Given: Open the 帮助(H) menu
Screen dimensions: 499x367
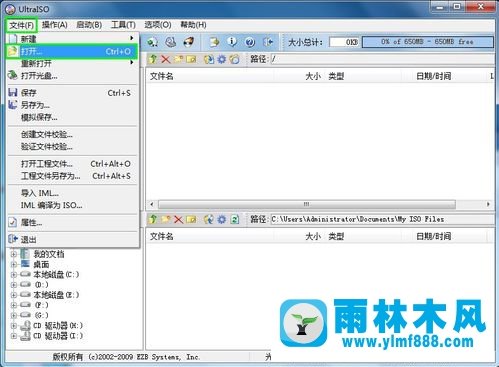Looking at the screenshot, I should tap(193, 25).
